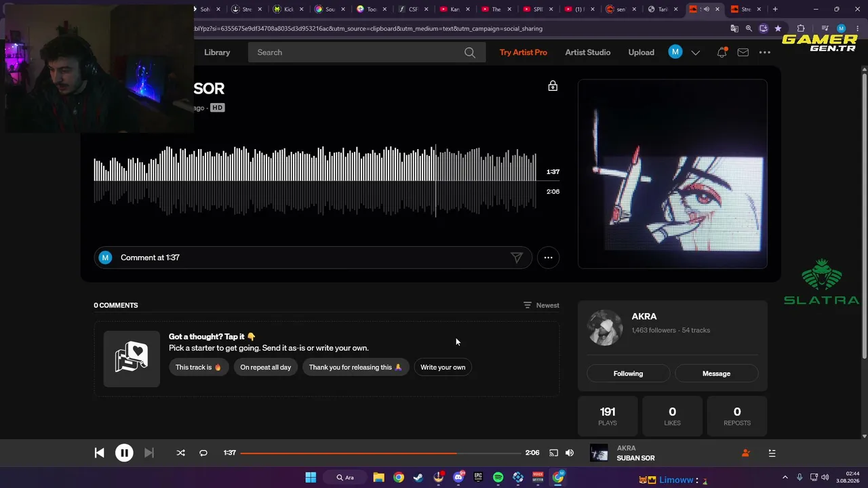Open the track's large cover artwork

point(673,174)
